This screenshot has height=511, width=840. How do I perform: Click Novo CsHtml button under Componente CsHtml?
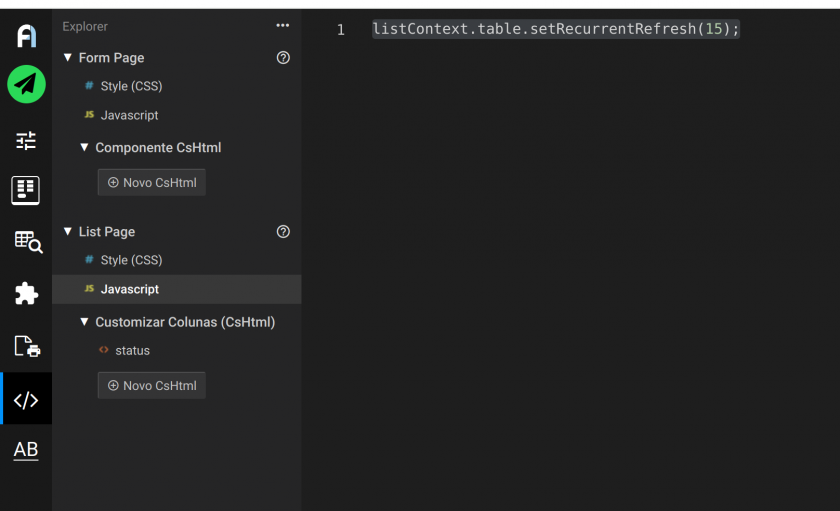[152, 183]
